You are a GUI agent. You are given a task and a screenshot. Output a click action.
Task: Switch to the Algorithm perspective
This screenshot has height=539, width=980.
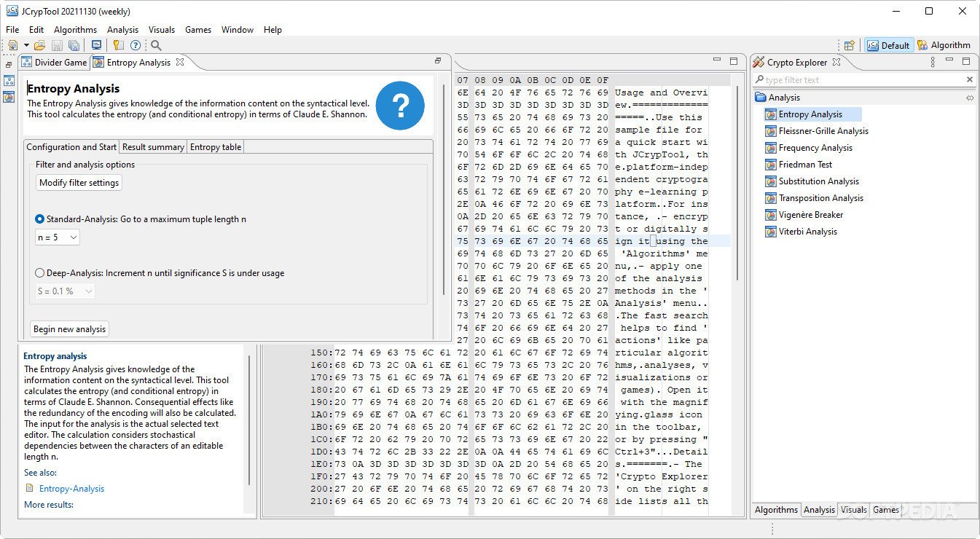point(944,45)
